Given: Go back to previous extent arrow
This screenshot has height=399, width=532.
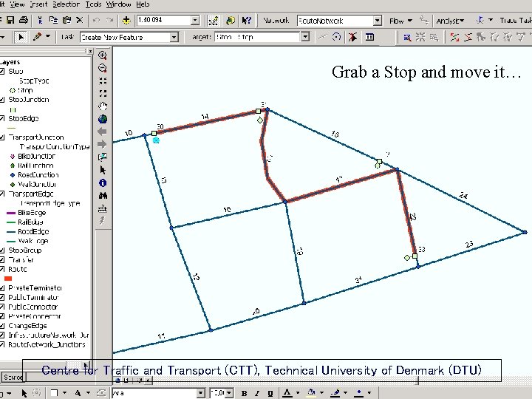Looking at the screenshot, I should coord(102,132).
